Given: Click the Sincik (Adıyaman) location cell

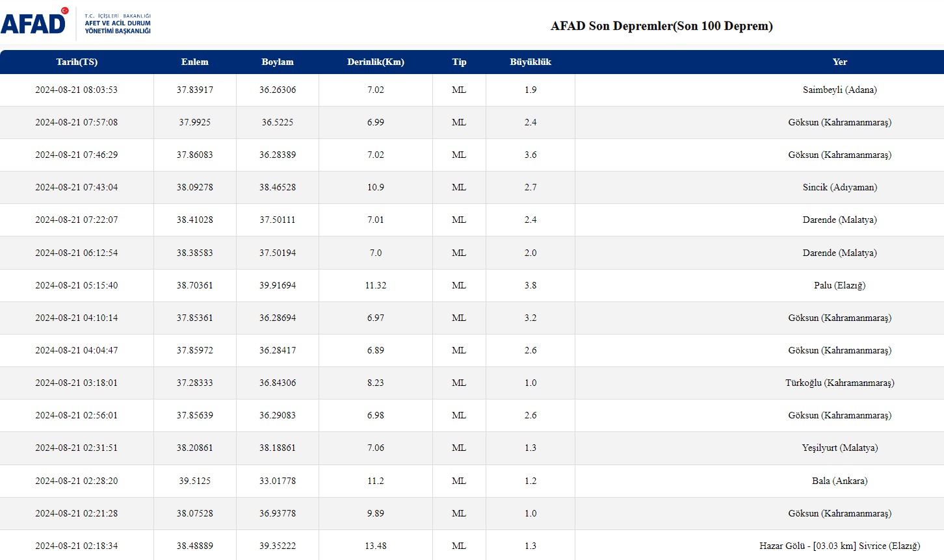Looking at the screenshot, I should 840,187.
